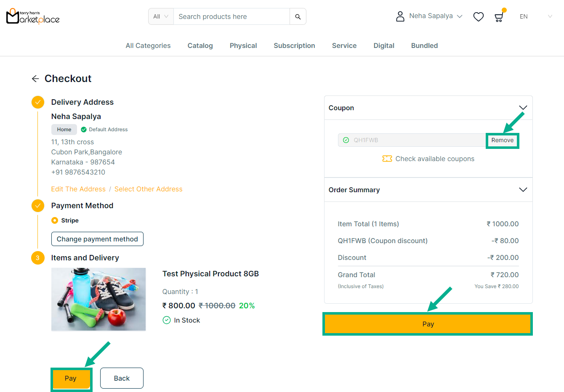Open the shopping cart icon
The image size is (564, 392).
[499, 17]
